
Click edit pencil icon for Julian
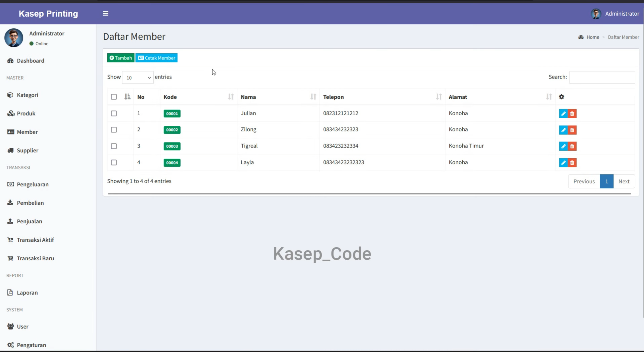(x=563, y=114)
